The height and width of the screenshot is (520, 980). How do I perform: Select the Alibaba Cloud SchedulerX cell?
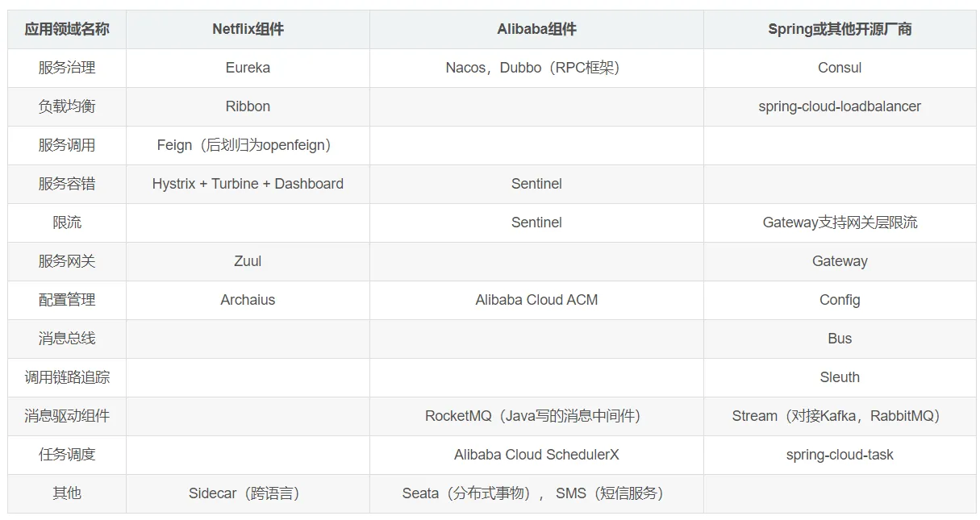pyautogui.click(x=536, y=455)
